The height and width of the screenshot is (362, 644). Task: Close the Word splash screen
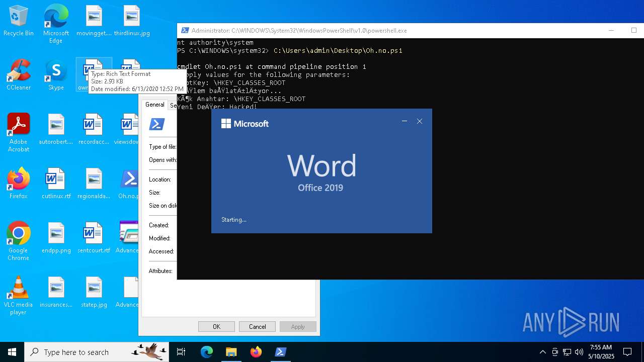(420, 121)
